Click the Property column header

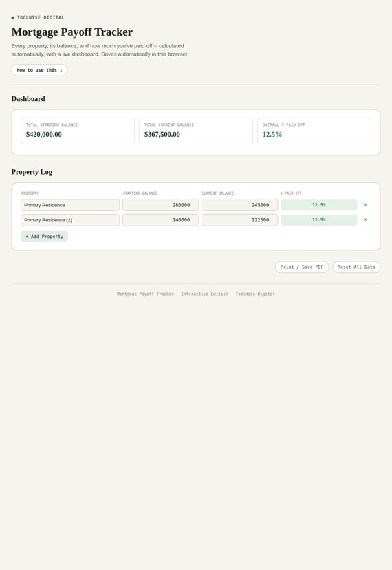(30, 193)
